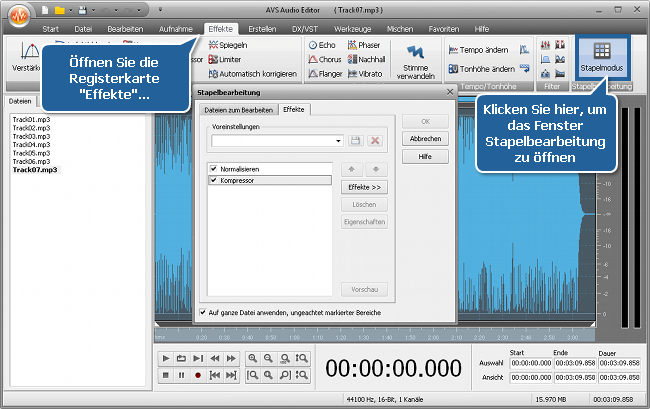Open the quick access toolbar customize arrow

pyautogui.click(x=160, y=10)
